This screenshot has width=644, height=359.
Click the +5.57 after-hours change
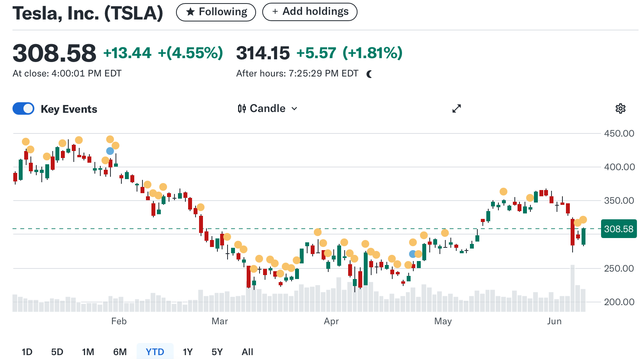(x=317, y=53)
